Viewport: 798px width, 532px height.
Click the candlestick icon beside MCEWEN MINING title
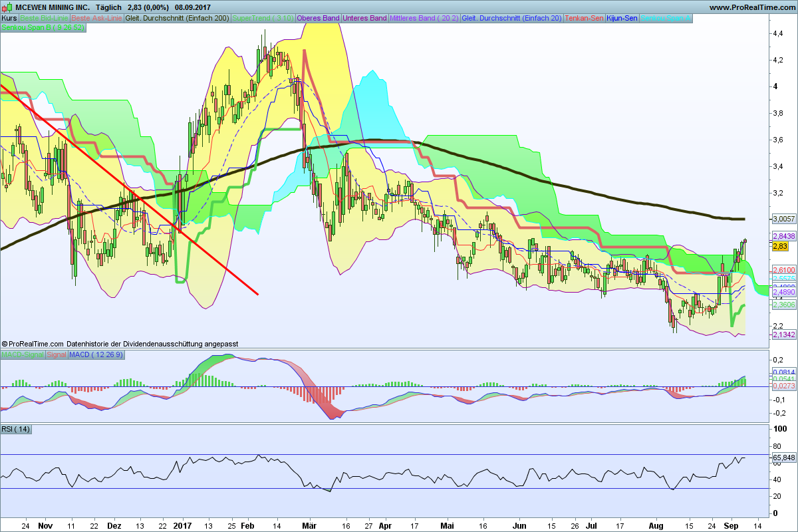(7, 7)
